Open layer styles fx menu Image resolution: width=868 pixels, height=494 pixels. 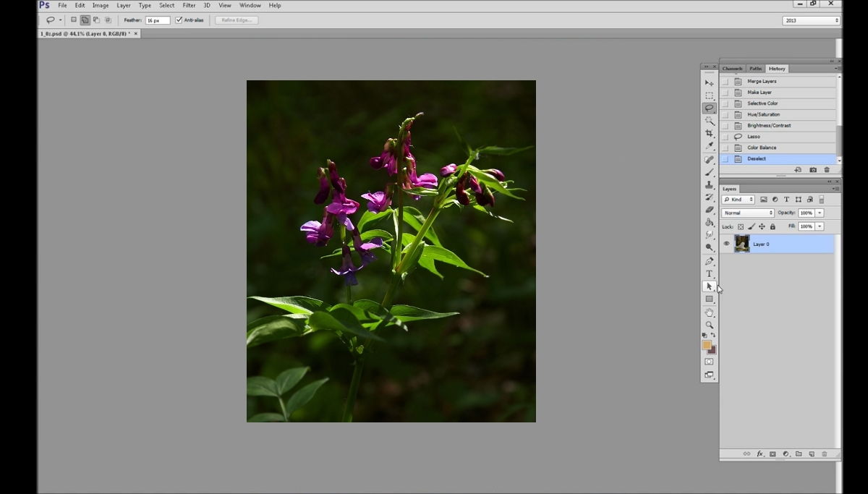tap(759, 454)
